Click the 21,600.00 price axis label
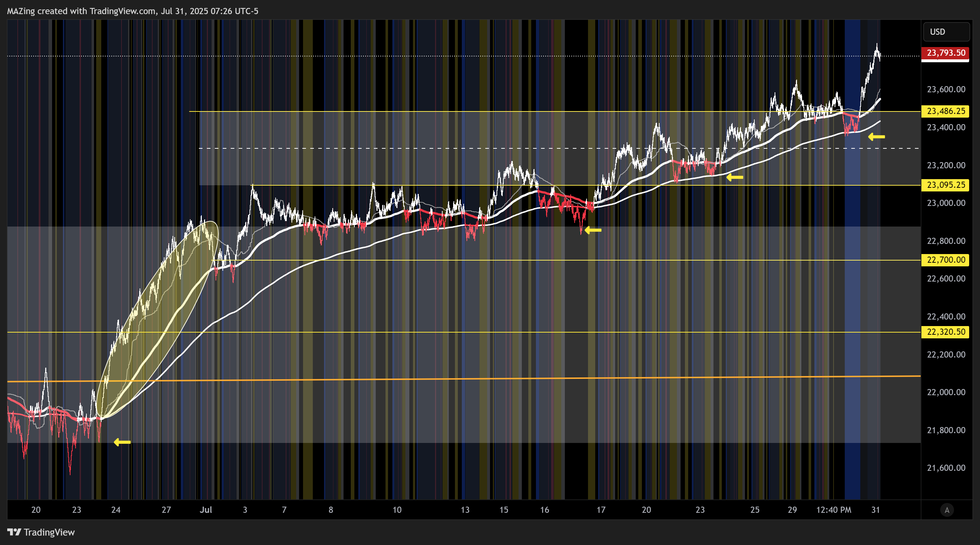This screenshot has width=980, height=545. point(946,468)
